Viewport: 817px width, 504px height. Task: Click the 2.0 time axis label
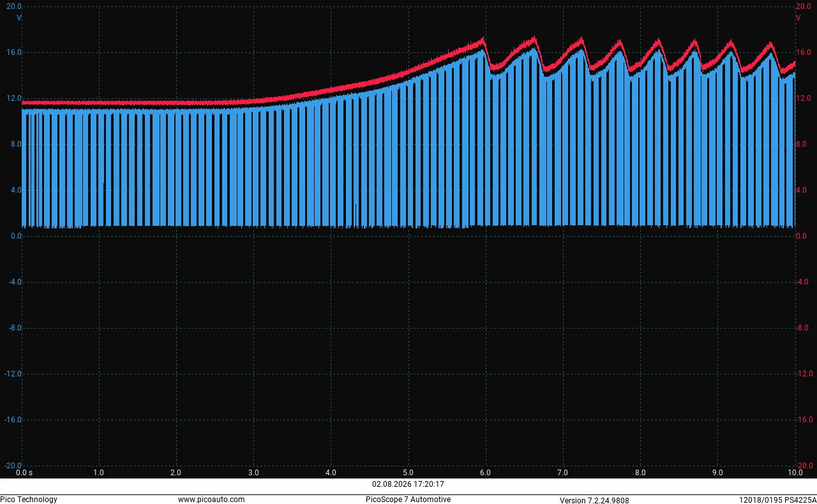176,473
